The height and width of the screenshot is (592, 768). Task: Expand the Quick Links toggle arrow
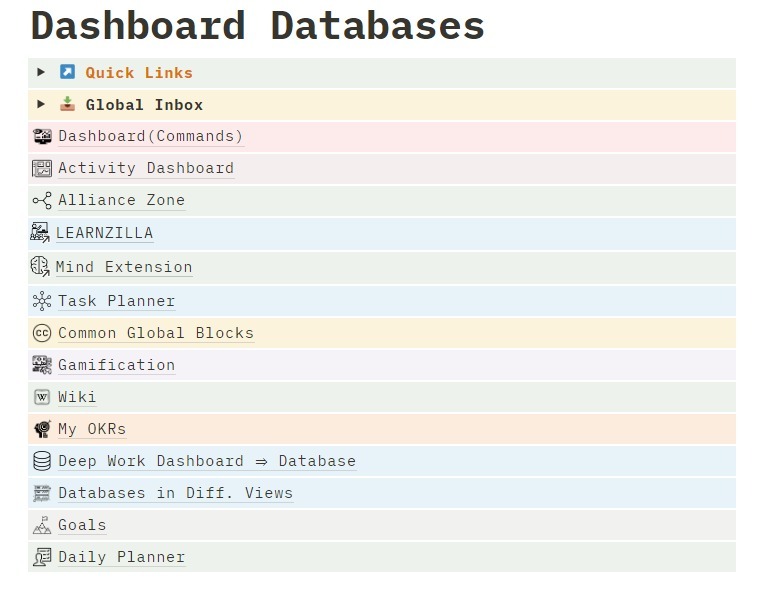point(41,72)
